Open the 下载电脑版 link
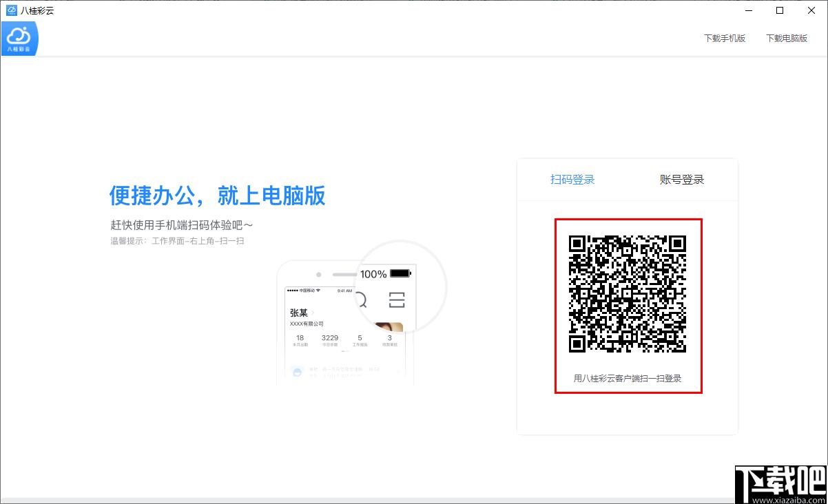The image size is (828, 504). tap(787, 39)
